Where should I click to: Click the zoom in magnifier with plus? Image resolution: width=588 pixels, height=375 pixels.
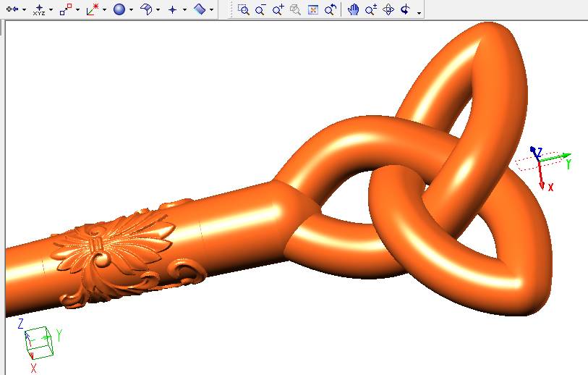pos(278,9)
